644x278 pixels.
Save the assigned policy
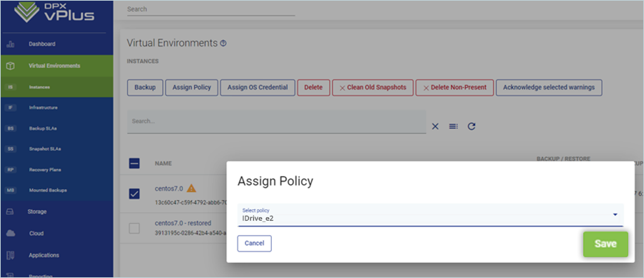click(605, 244)
